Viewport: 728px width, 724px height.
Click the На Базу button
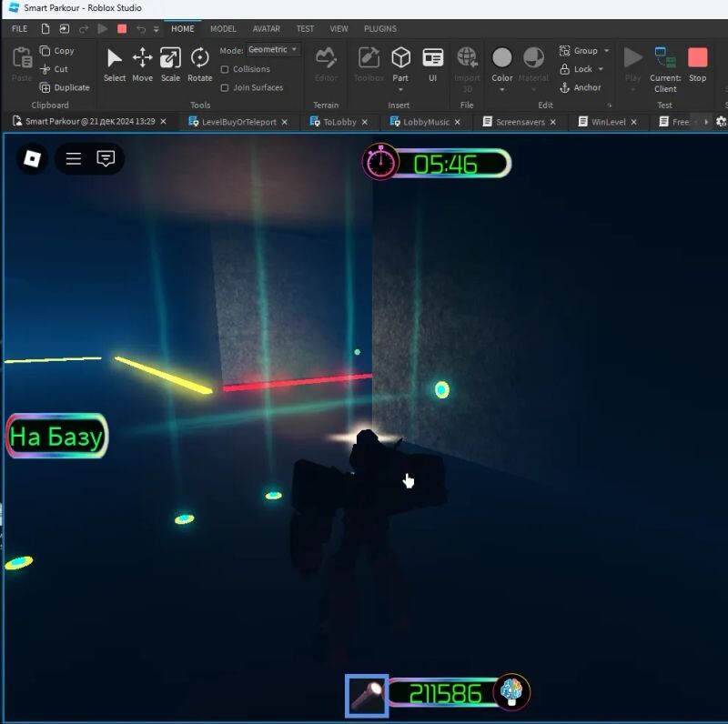click(56, 437)
